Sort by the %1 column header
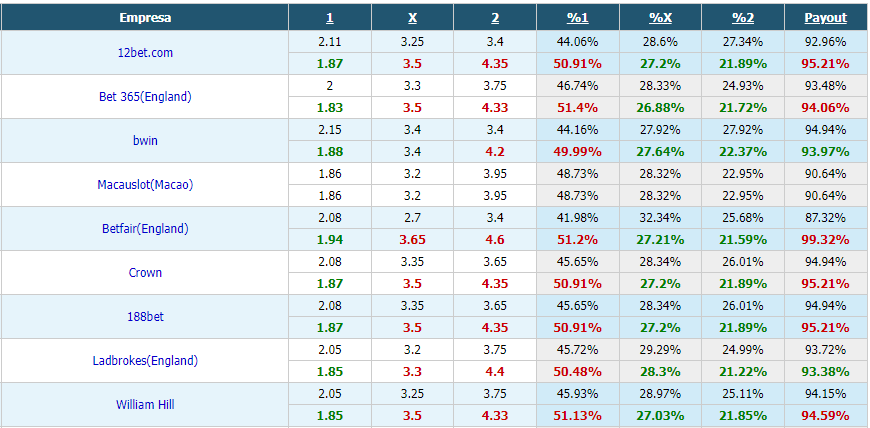This screenshot has width=870, height=428. click(x=578, y=18)
